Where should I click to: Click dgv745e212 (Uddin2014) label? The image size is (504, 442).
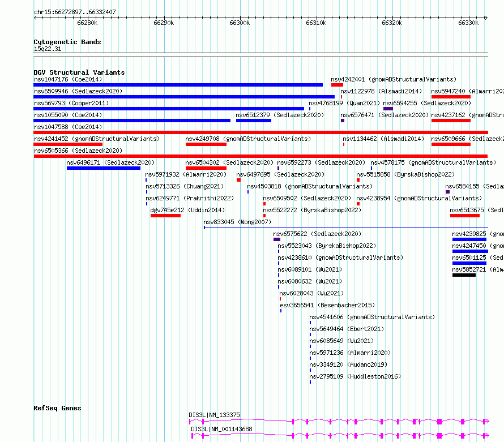[187, 210]
